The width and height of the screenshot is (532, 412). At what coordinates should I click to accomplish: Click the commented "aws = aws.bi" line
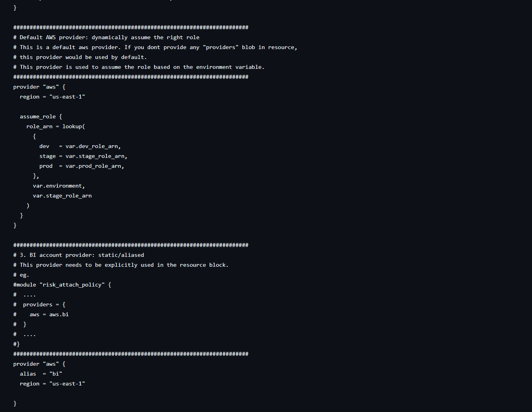[x=49, y=315]
